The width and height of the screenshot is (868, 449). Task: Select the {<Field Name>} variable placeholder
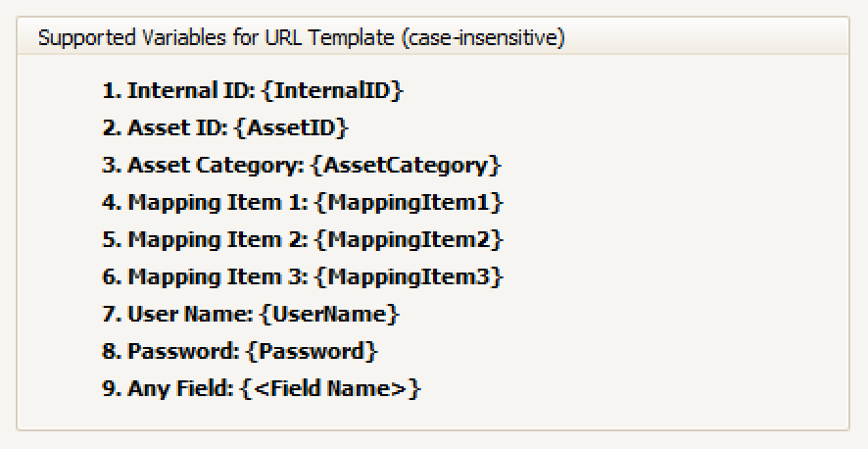point(330,388)
